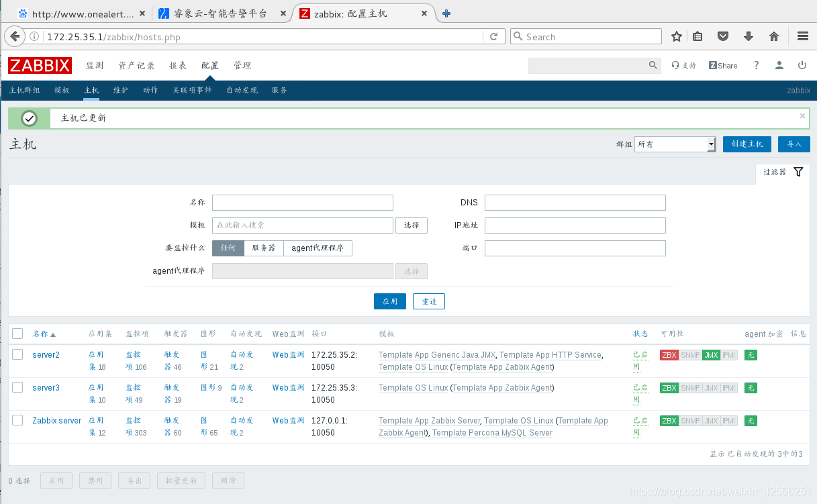Select agent代理程序 monitoring option
The height and width of the screenshot is (504, 817).
tap(318, 248)
